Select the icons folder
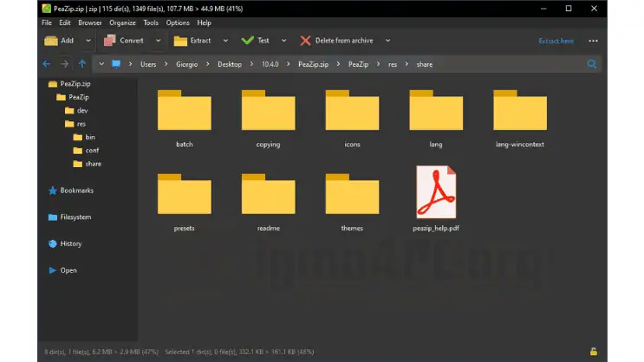Viewport: 644px width, 362px height. [353, 110]
